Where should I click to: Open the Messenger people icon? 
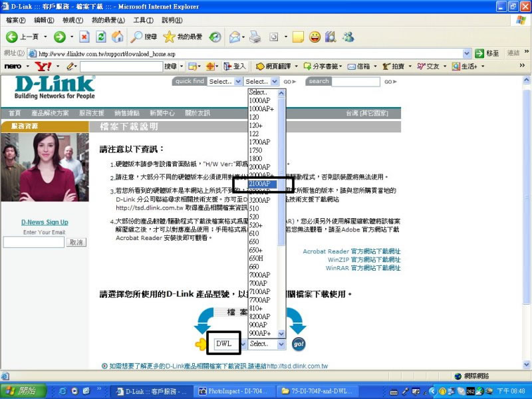(x=348, y=37)
